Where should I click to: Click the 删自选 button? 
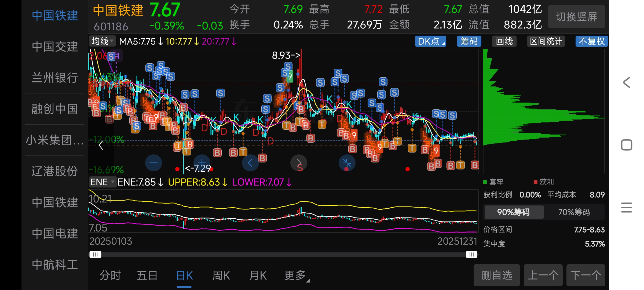(x=497, y=275)
